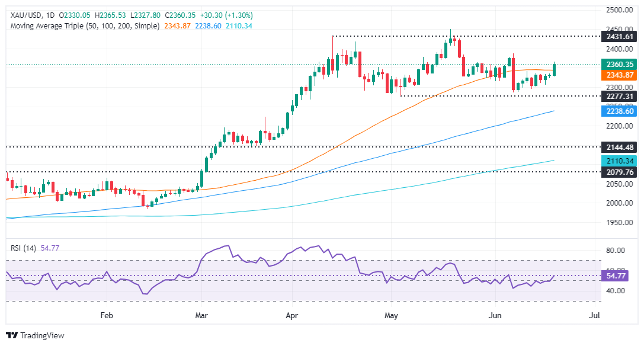Click the Moving Average Triple indicator legend
The height and width of the screenshot is (346, 644).
tap(82, 26)
